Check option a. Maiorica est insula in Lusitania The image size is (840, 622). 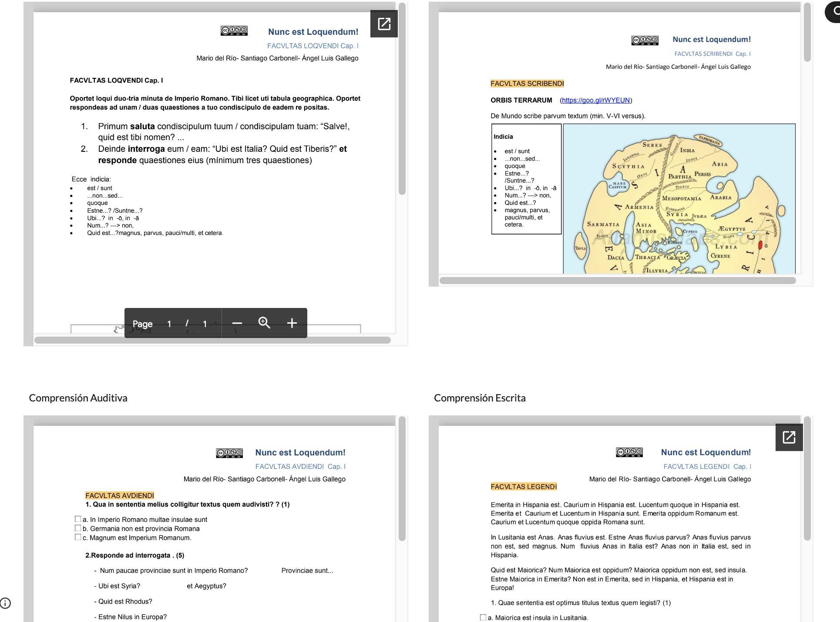[483, 617]
